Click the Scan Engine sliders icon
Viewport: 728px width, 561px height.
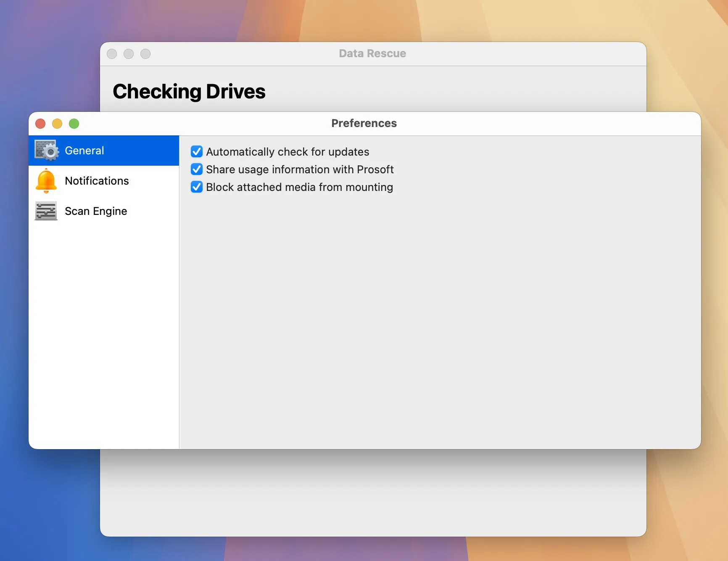click(x=46, y=211)
